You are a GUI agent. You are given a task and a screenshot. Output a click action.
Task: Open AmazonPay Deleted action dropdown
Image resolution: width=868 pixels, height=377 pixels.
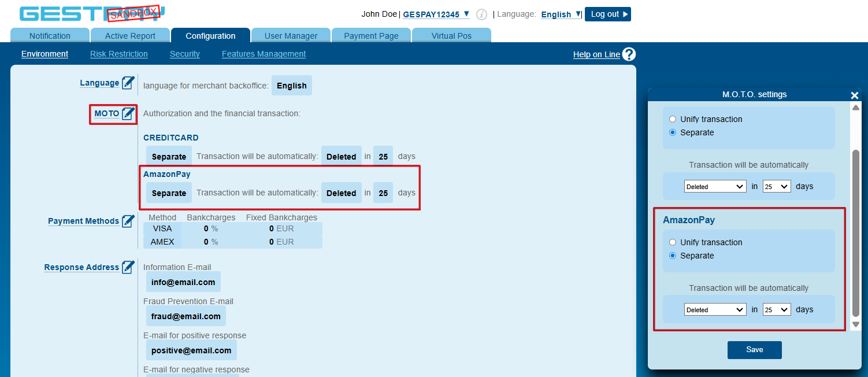tap(715, 309)
